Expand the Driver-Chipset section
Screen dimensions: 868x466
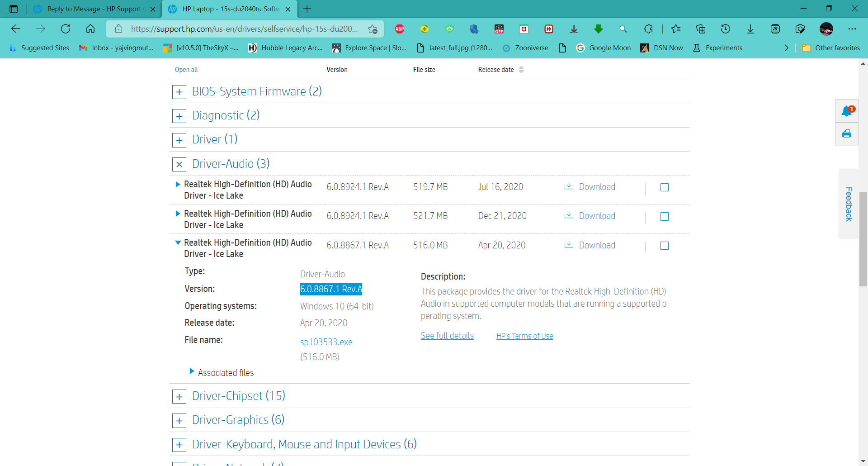179,396
